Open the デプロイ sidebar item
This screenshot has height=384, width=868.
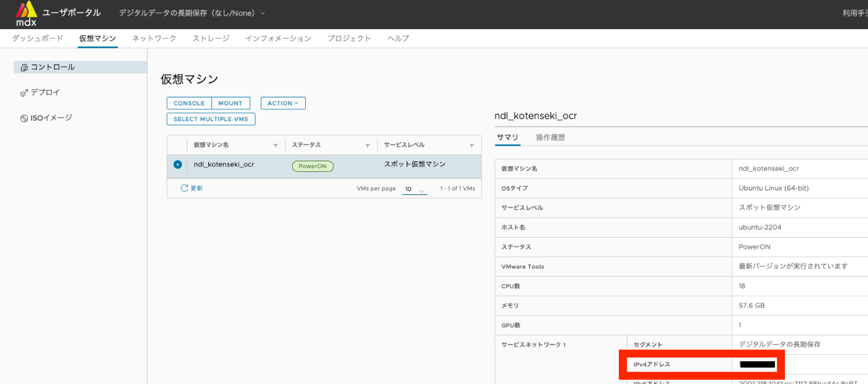click(x=40, y=92)
